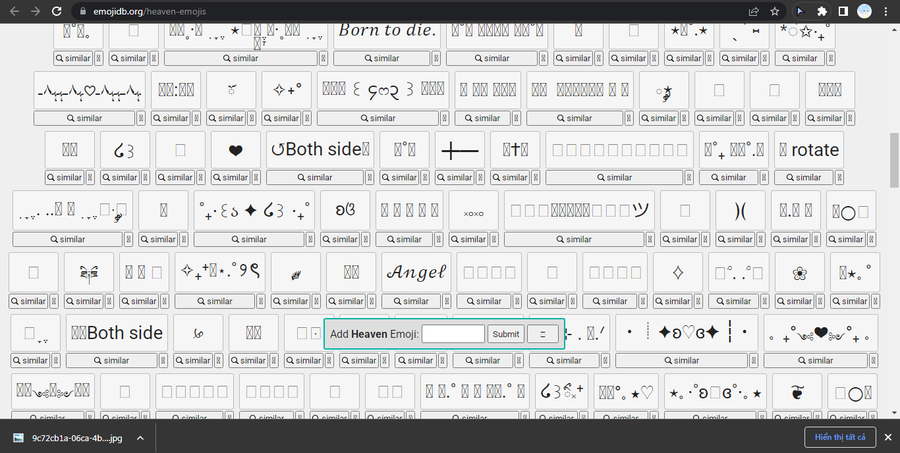The width and height of the screenshot is (900, 453).
Task: Expand options for the downloaded jpg file
Action: pyautogui.click(x=140, y=438)
